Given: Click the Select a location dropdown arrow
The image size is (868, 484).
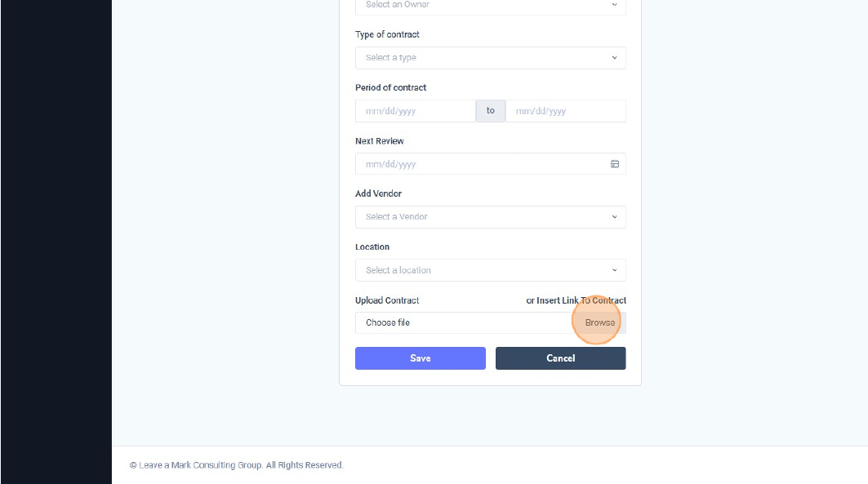Looking at the screenshot, I should click(x=615, y=269).
